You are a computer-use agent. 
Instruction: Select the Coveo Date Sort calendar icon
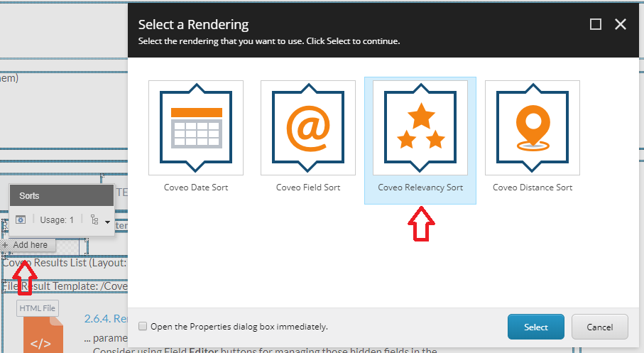(x=196, y=128)
